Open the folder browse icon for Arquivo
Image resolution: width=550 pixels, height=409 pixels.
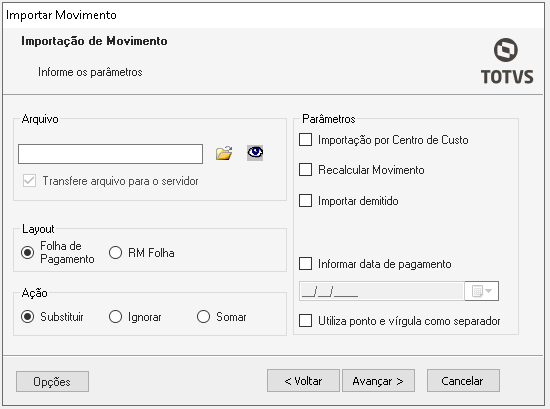click(x=224, y=153)
